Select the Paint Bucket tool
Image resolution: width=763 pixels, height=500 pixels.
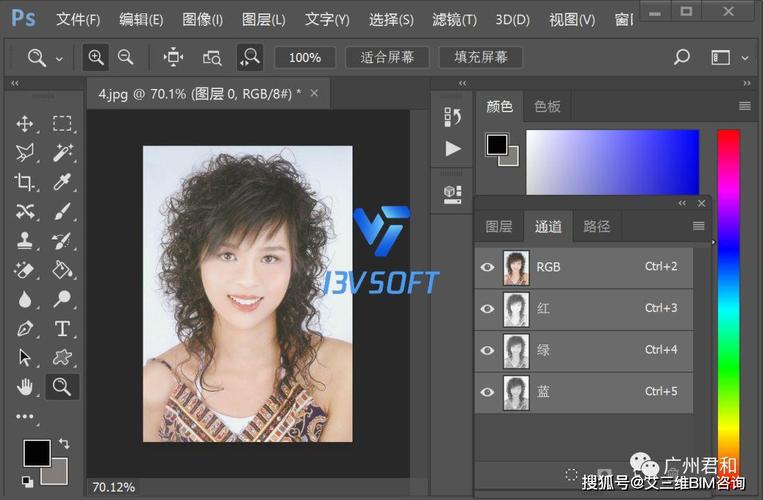coord(62,270)
